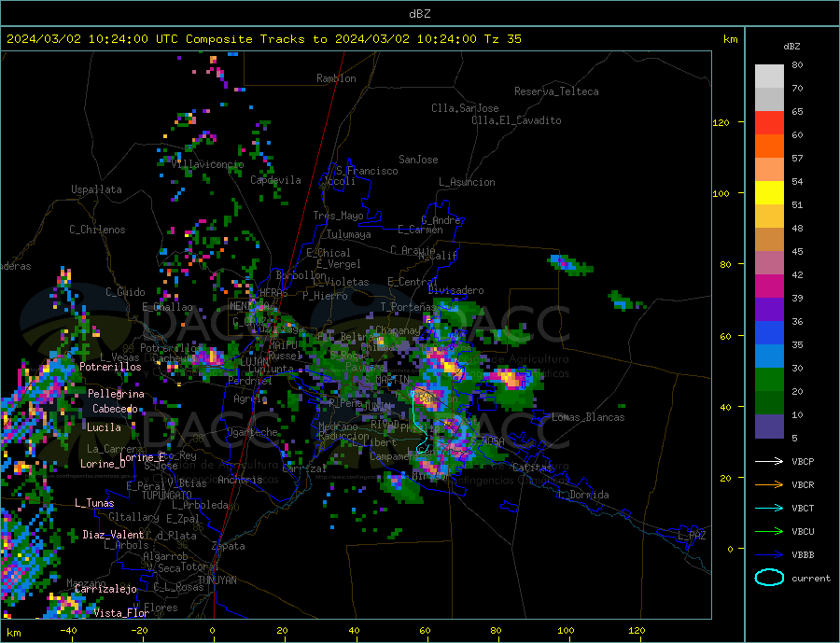Click the 'Villavicencio' map label
The image size is (840, 643).
coord(207,164)
